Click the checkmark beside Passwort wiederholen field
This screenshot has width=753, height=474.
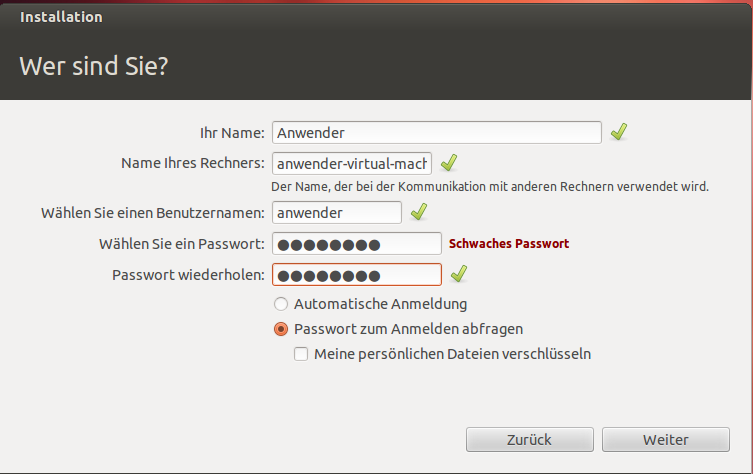(459, 274)
